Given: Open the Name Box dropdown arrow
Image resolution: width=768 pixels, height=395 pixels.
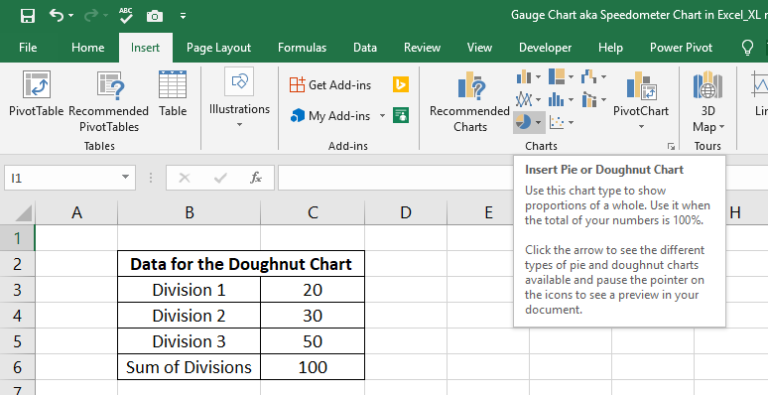Looking at the screenshot, I should (125, 177).
